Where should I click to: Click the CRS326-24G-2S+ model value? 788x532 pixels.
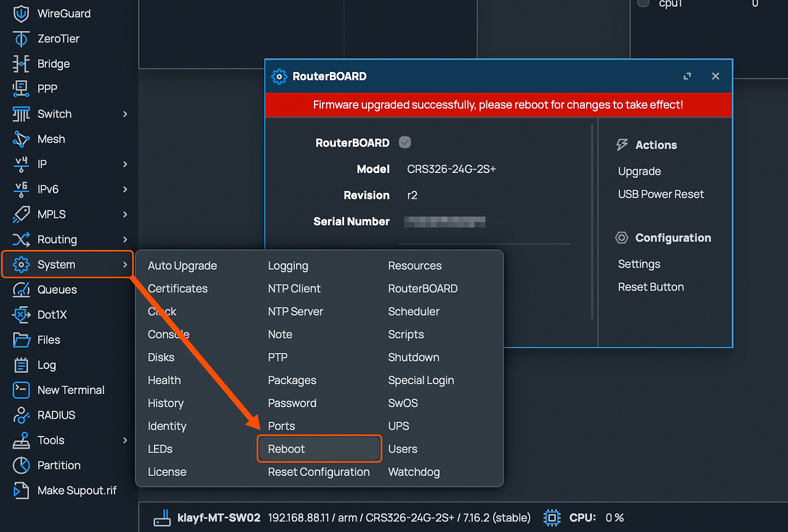[x=451, y=169]
